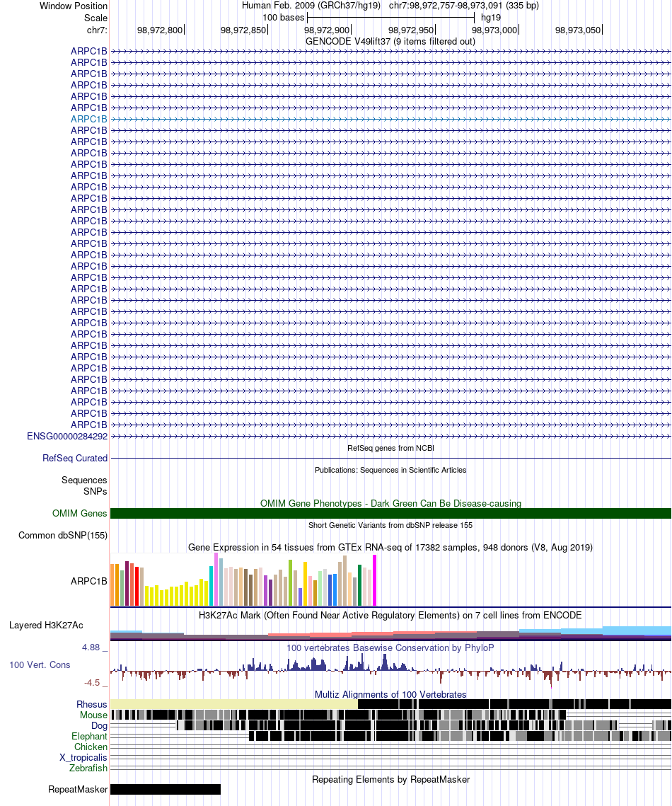Click the 98,973,050 ruler coordinate

click(578, 30)
